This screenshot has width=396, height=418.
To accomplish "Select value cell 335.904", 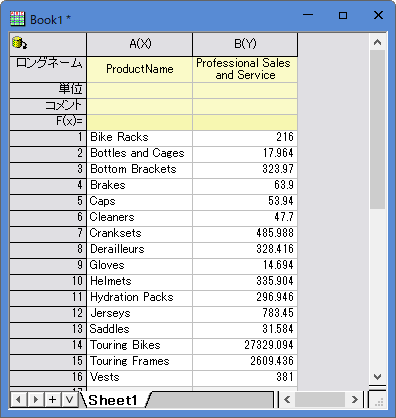I will (x=245, y=282).
